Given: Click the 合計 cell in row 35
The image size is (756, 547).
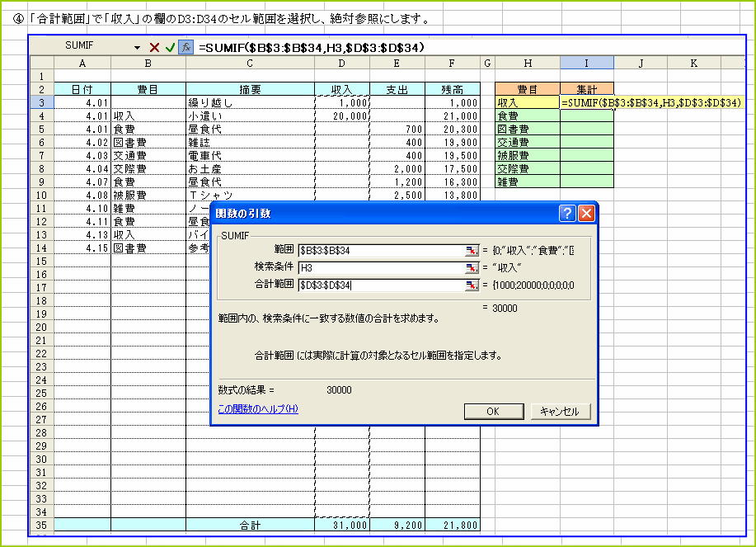Looking at the screenshot, I should pos(250,526).
